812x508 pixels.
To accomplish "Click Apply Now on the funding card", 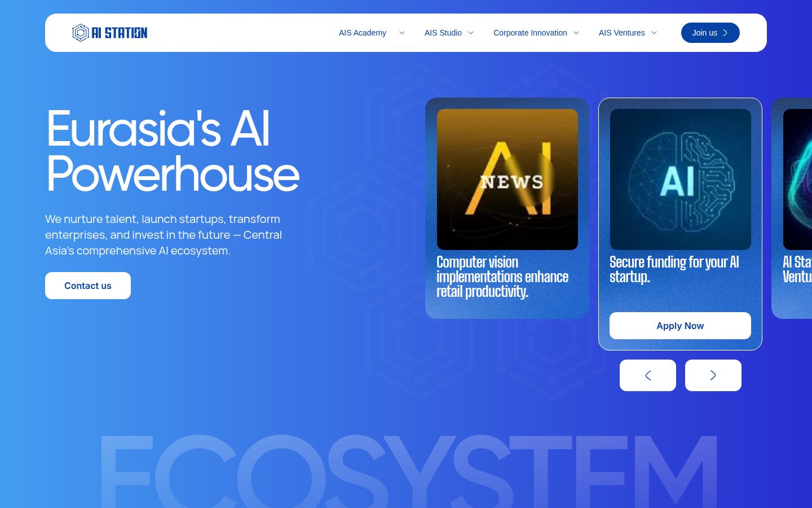I will 680,326.
